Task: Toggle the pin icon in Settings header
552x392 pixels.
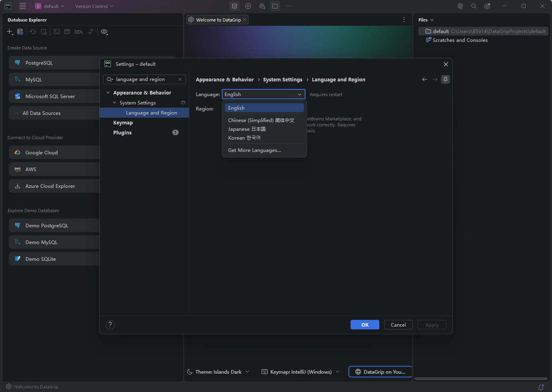Action: coord(446,79)
